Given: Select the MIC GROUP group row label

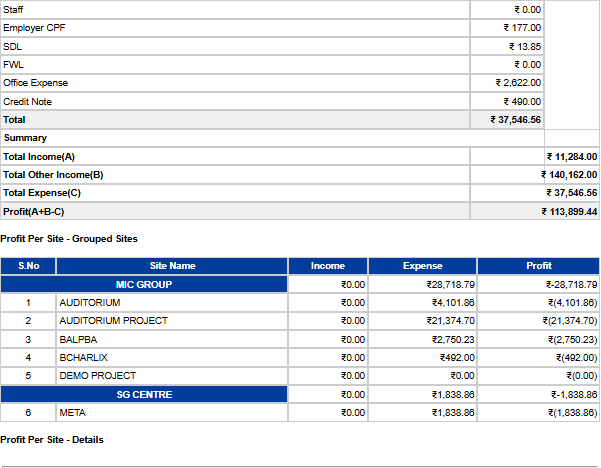Looking at the screenshot, I should (x=144, y=285).
